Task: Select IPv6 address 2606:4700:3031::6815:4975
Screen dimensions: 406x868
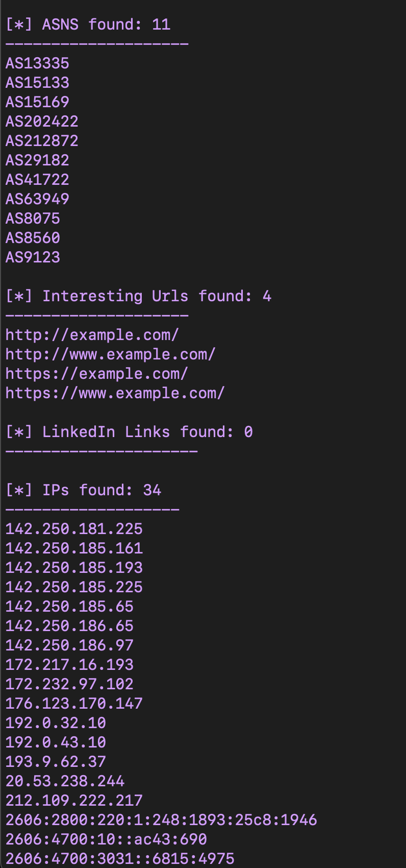Action: (x=120, y=859)
